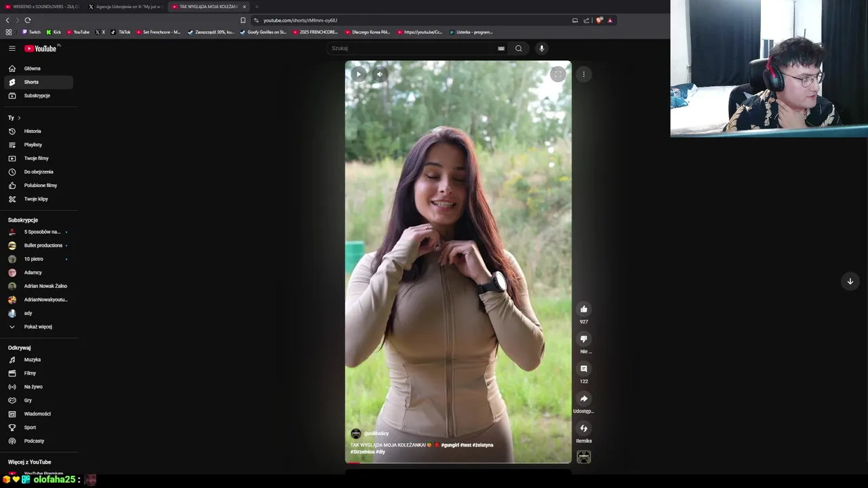Open AdrianNowakyoutu... channel
This screenshot has height=488, width=868.
(x=38, y=300)
